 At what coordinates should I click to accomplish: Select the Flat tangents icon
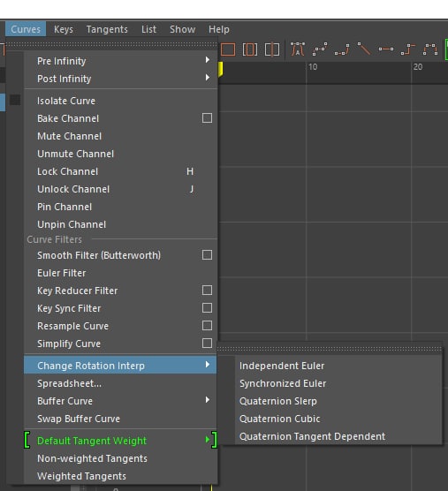[x=386, y=49]
